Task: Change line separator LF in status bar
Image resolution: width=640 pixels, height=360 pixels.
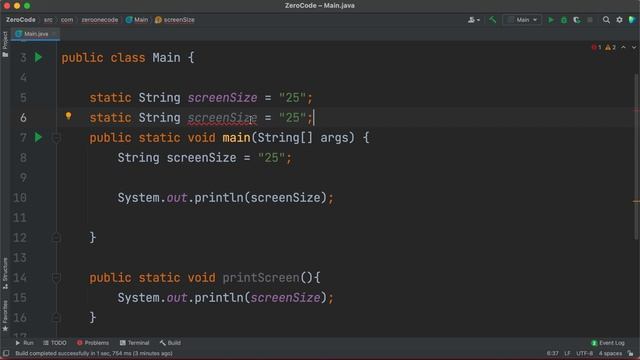Action: tap(567, 353)
